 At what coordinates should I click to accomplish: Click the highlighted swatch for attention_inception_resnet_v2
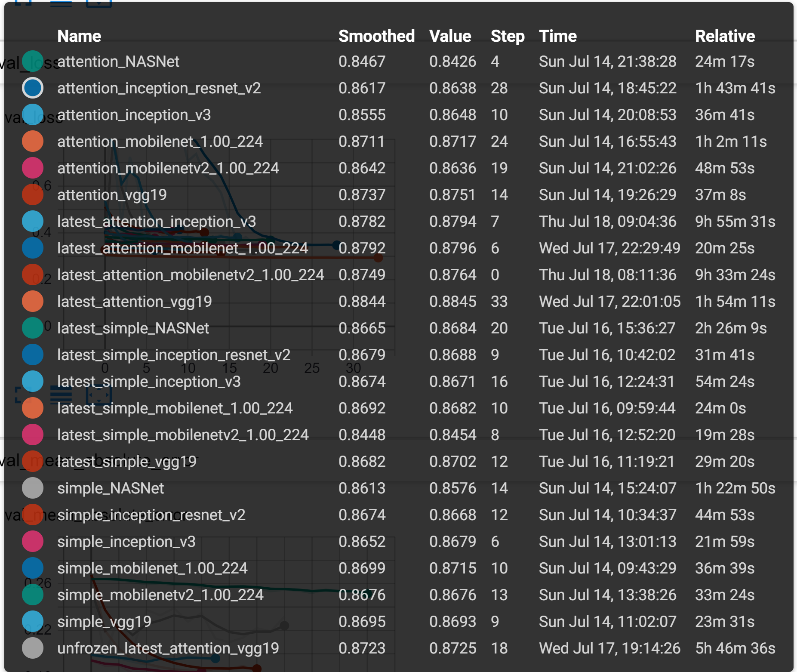33,88
